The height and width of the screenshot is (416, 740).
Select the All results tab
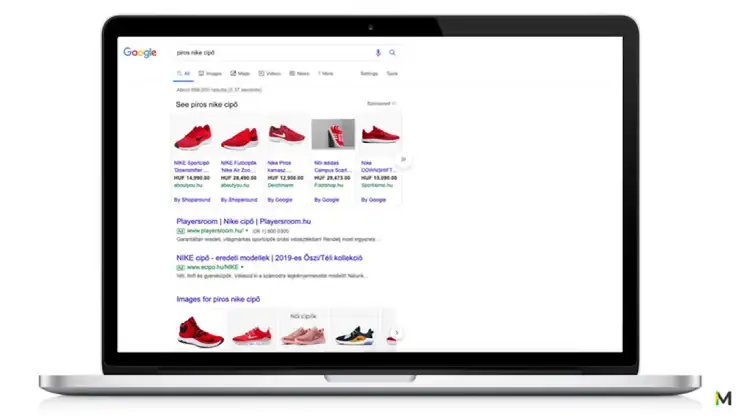(183, 74)
